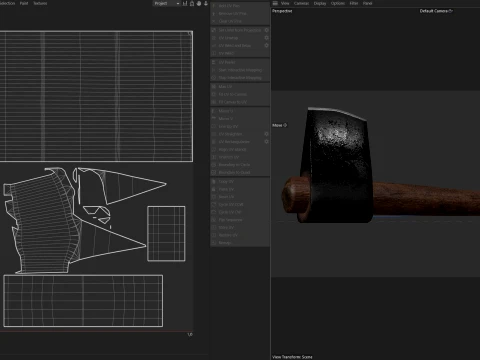Click the Reset UV command
Viewport: 480px width, 360px height.
[226, 197]
